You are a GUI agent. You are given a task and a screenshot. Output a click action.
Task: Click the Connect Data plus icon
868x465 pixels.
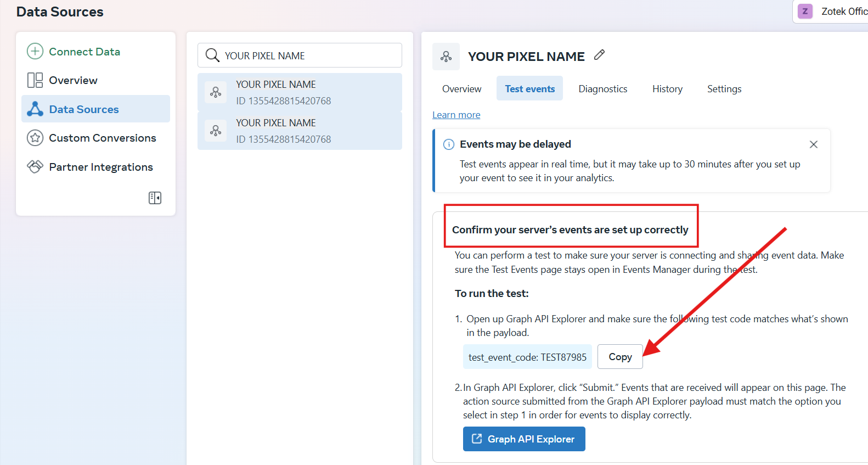35,52
